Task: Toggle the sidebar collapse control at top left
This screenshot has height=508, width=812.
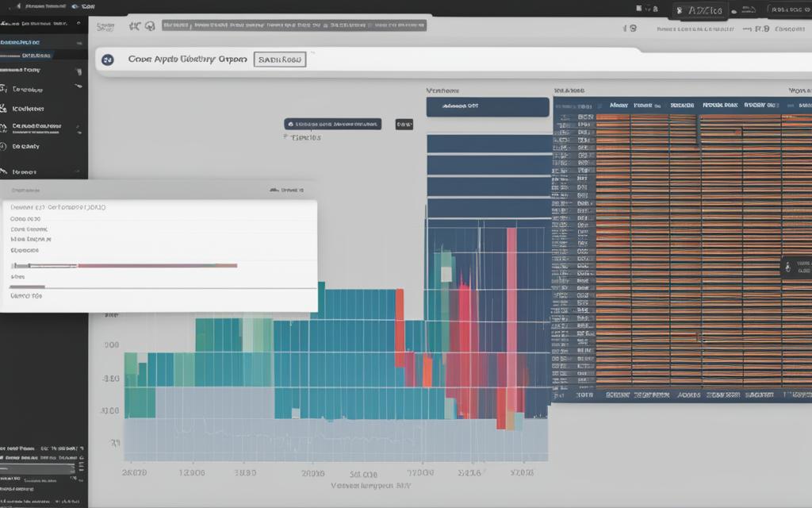Action: [x=78, y=24]
